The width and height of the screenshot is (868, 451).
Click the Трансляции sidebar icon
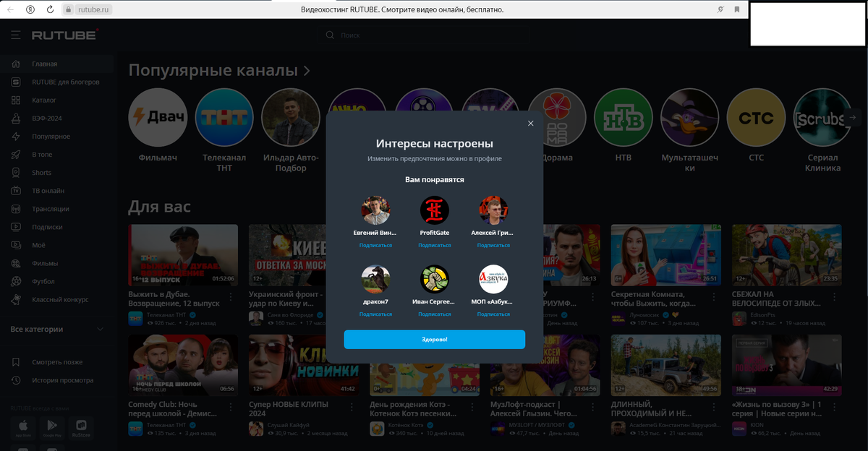(x=16, y=209)
